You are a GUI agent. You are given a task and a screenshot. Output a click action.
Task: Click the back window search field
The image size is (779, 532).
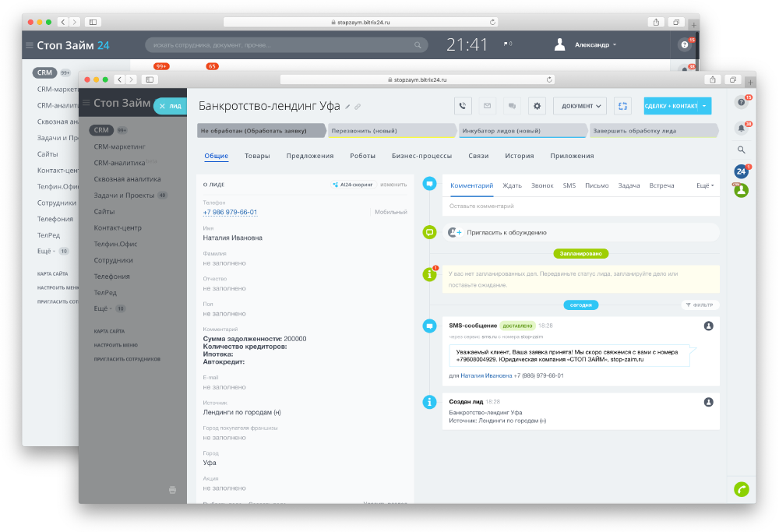286,45
